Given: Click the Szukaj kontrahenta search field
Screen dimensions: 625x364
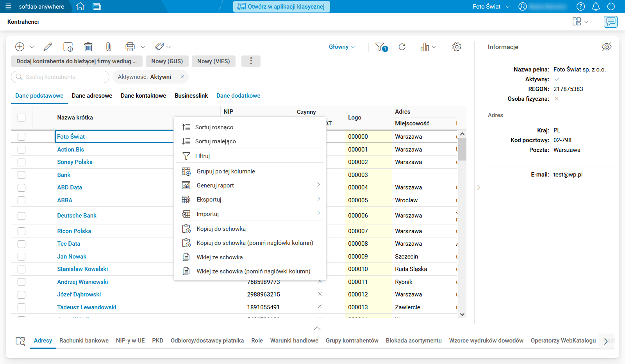Looking at the screenshot, I should 60,77.
